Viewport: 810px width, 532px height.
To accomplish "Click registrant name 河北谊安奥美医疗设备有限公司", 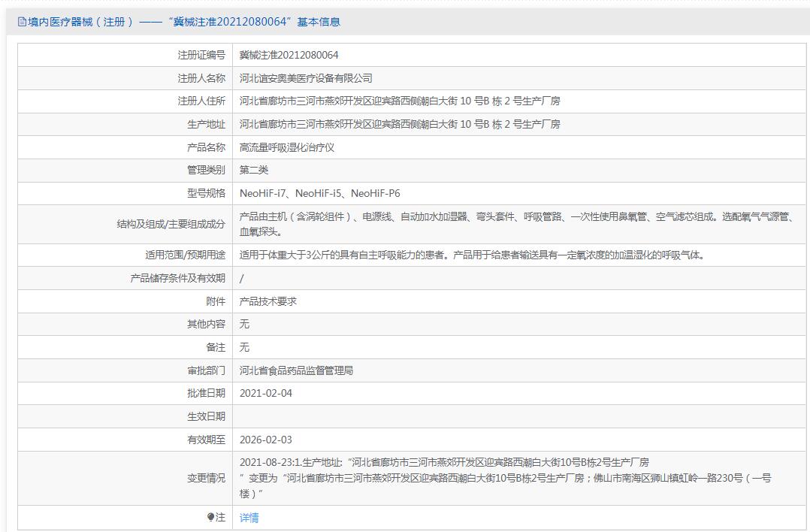I will (x=305, y=78).
